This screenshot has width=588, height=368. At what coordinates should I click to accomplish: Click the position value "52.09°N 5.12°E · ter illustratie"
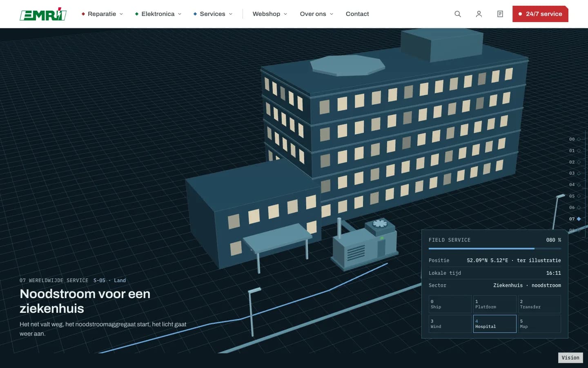click(514, 260)
